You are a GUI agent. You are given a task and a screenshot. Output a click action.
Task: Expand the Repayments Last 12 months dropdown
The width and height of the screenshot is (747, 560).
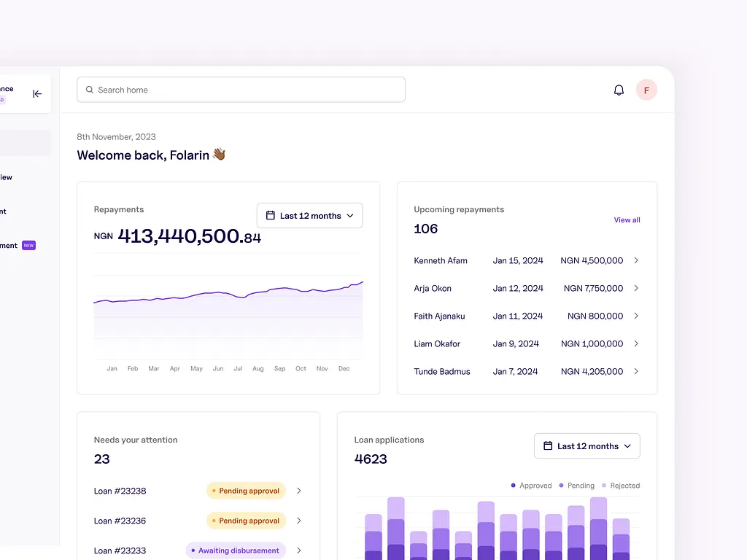click(x=309, y=216)
